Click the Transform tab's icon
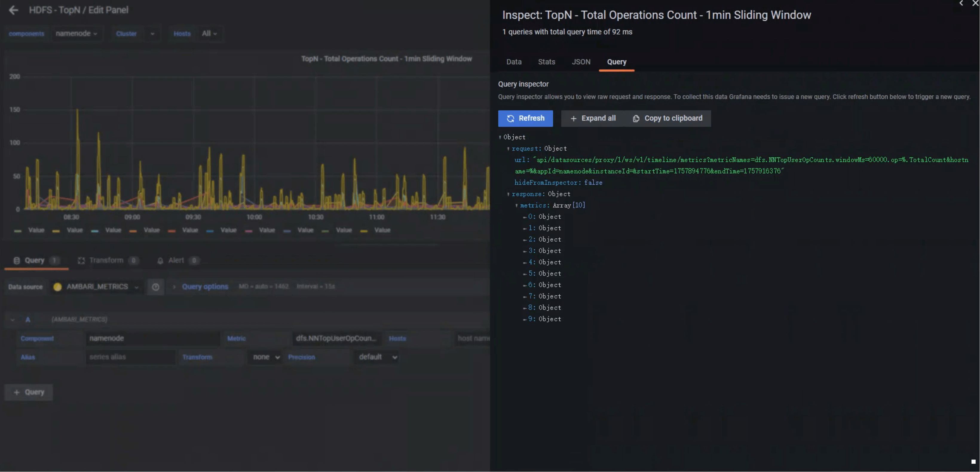 click(81, 260)
